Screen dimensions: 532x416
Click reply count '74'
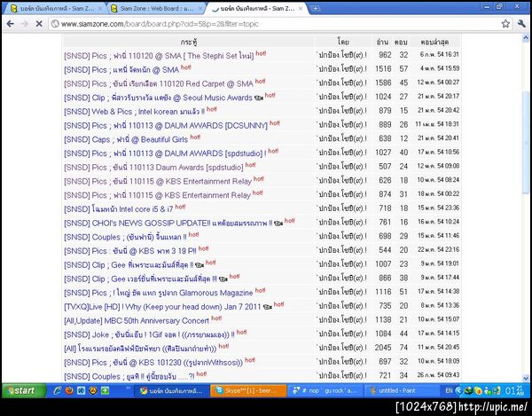click(x=403, y=348)
